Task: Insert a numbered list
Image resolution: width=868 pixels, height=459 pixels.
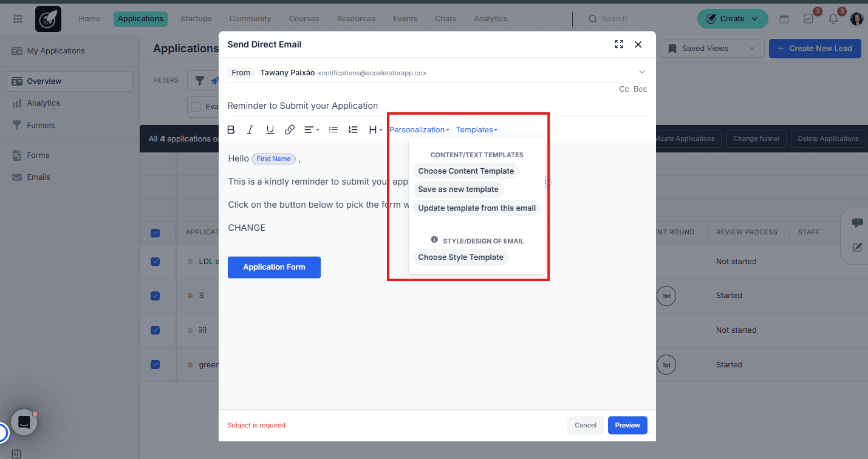Action: [x=353, y=129]
